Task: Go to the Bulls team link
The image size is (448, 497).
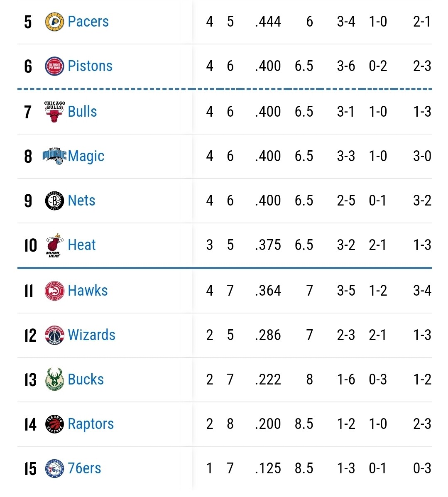Action: click(x=82, y=112)
